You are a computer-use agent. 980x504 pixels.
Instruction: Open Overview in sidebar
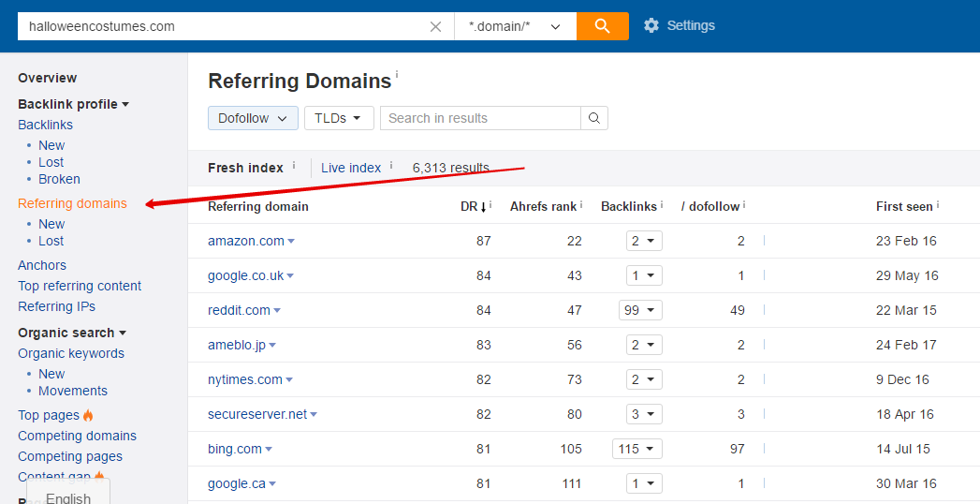pos(48,78)
